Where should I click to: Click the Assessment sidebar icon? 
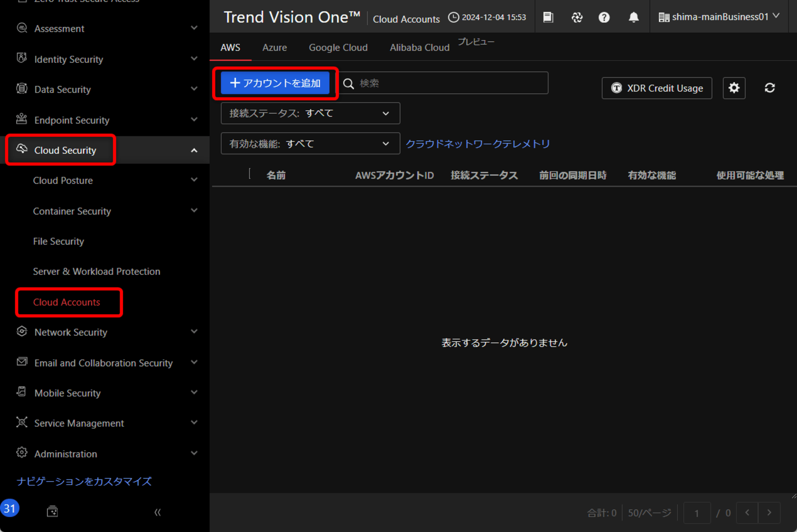click(x=22, y=28)
